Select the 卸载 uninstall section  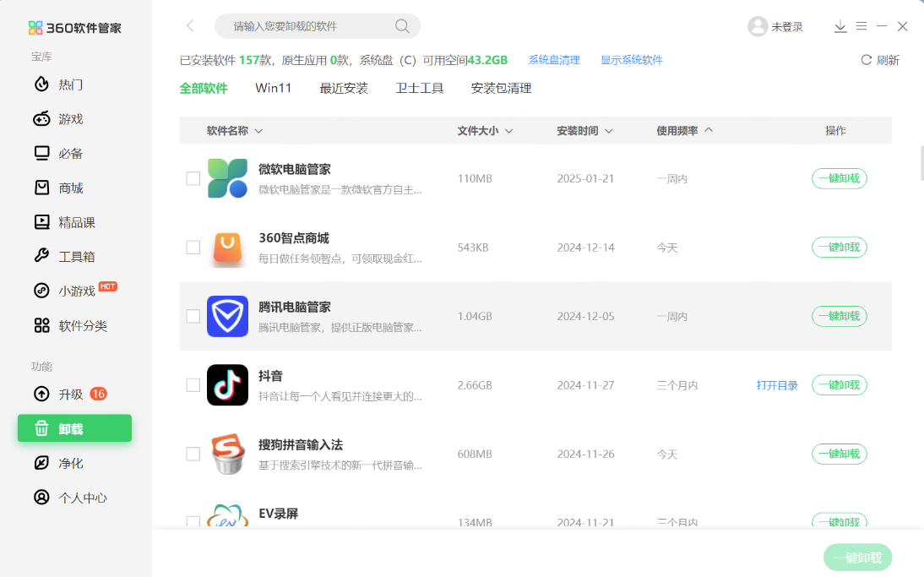click(75, 428)
